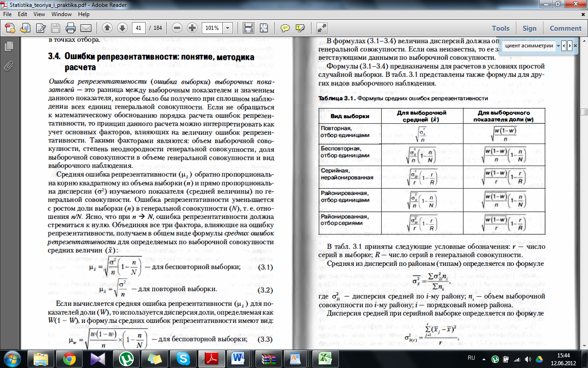588x368 pixels.
Task: Open the Help menu
Action: [84, 14]
